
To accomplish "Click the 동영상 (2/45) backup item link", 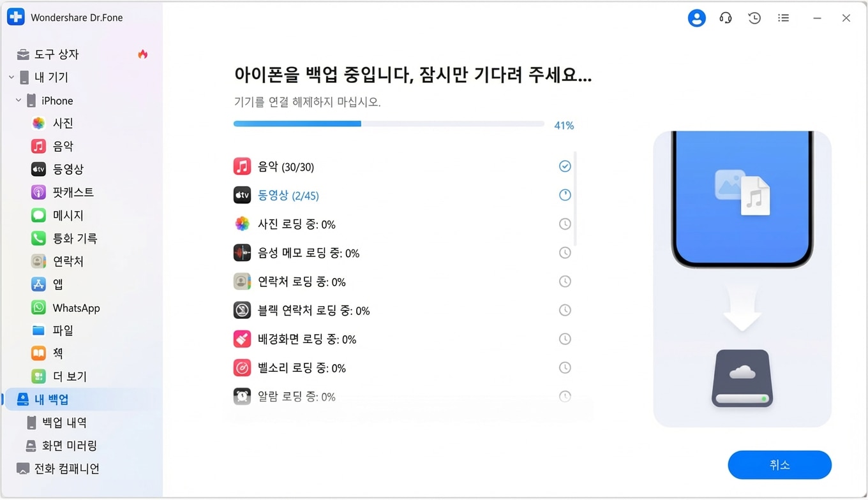I will point(288,196).
